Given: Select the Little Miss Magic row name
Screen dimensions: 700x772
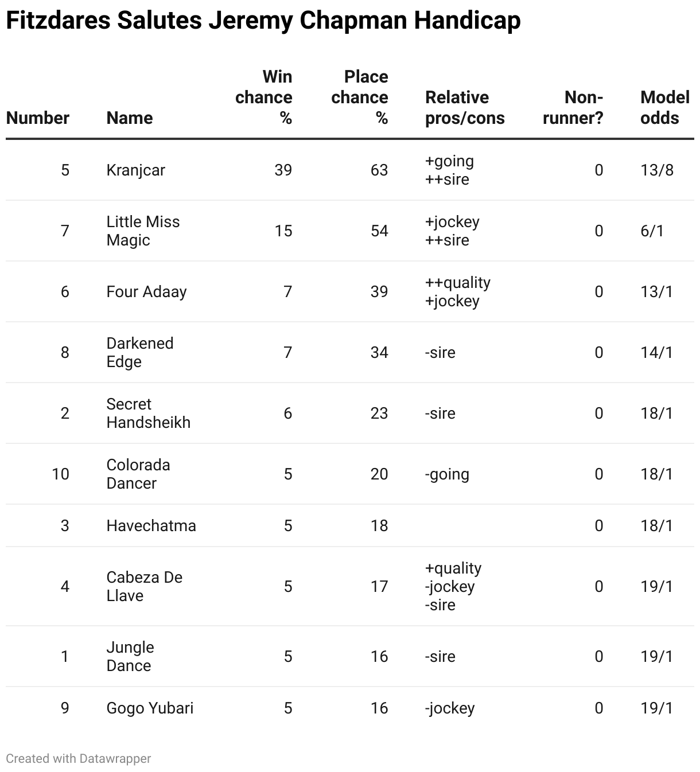Looking at the screenshot, I should (143, 231).
